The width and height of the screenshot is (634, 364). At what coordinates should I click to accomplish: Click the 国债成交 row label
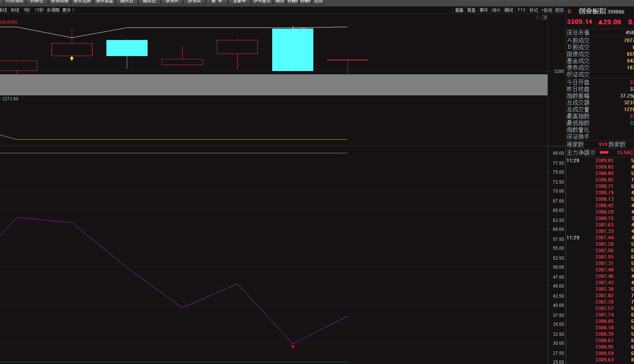(x=578, y=54)
